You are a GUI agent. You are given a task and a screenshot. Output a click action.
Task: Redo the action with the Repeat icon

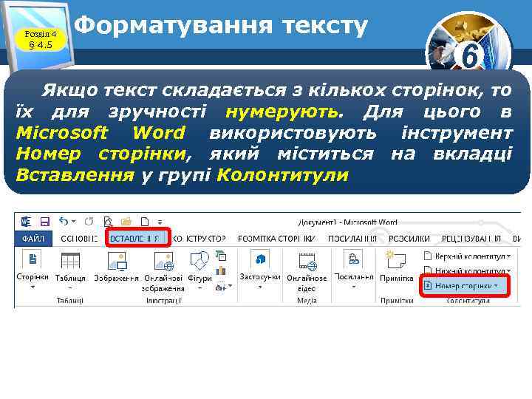point(89,222)
